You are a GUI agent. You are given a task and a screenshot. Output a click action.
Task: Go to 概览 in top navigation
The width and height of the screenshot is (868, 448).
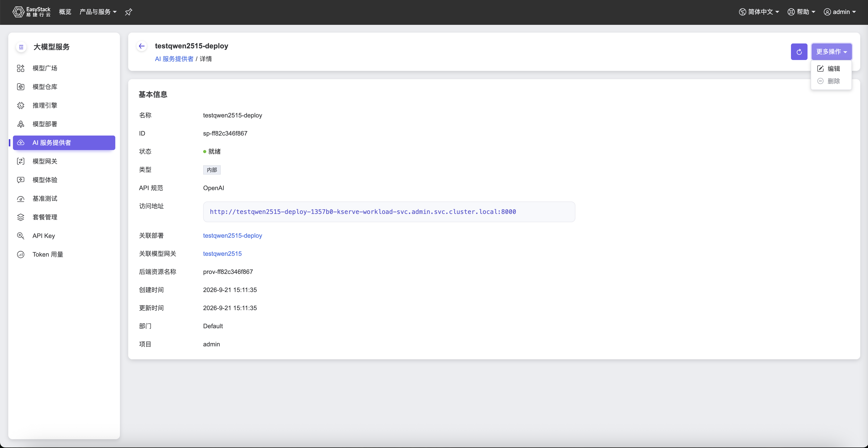pos(65,12)
